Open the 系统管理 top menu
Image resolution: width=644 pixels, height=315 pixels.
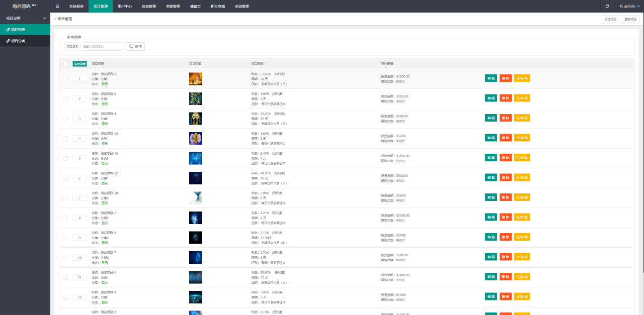[x=242, y=6]
